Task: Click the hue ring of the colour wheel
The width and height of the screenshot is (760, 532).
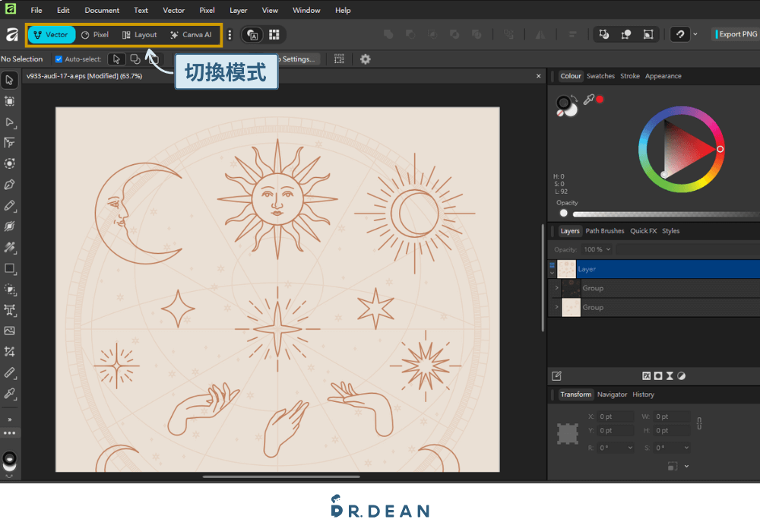Action: click(681, 110)
